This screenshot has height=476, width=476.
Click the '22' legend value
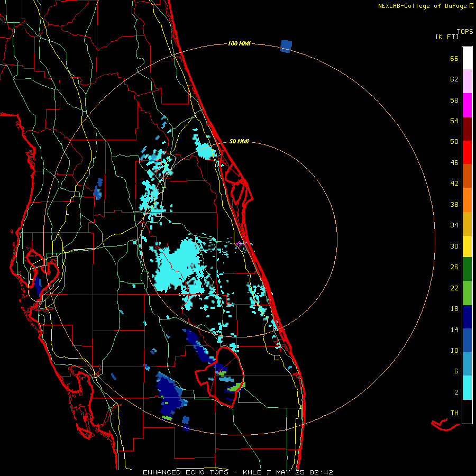click(x=454, y=288)
